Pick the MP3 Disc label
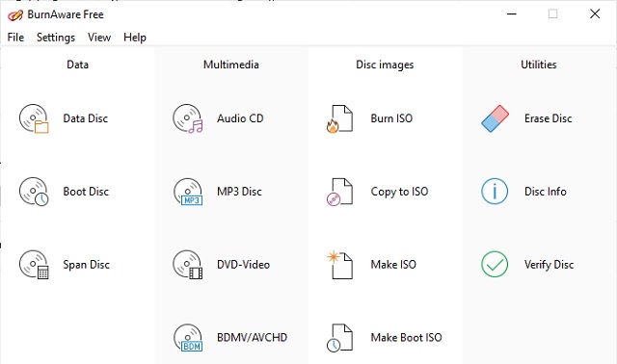 [239, 192]
